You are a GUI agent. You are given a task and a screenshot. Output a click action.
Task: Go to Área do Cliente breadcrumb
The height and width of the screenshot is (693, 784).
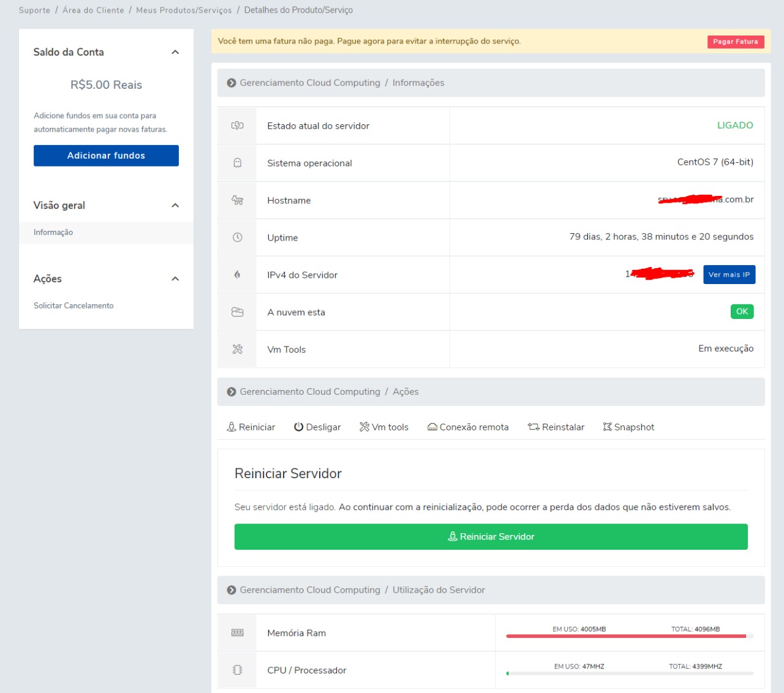93,10
